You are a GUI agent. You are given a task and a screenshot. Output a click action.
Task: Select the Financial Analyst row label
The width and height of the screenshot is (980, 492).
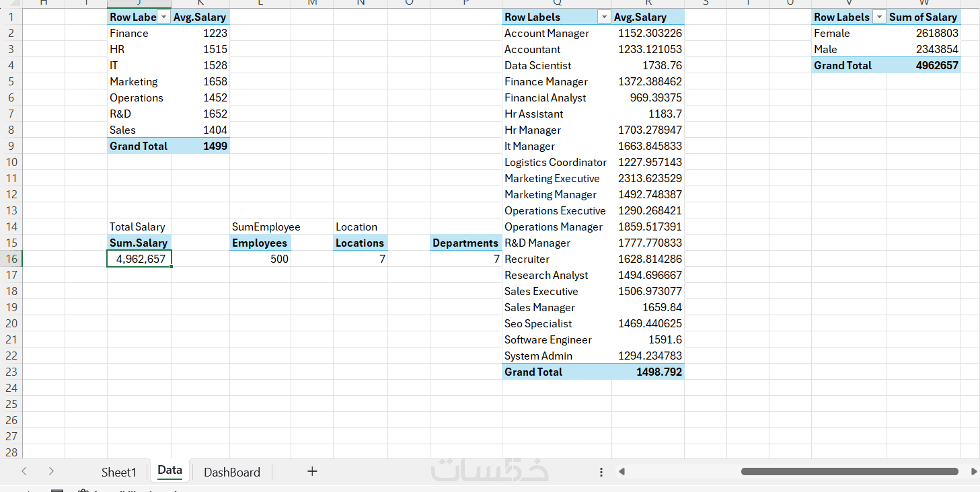557,97
